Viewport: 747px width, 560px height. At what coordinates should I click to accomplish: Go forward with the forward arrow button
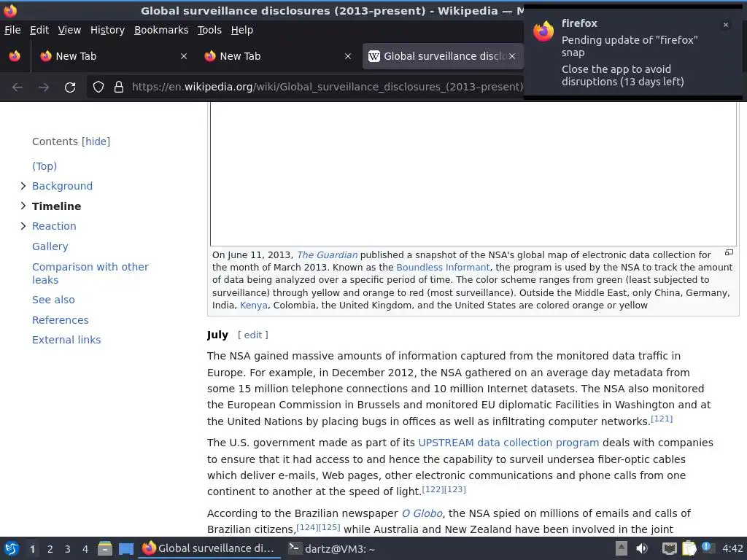point(43,87)
